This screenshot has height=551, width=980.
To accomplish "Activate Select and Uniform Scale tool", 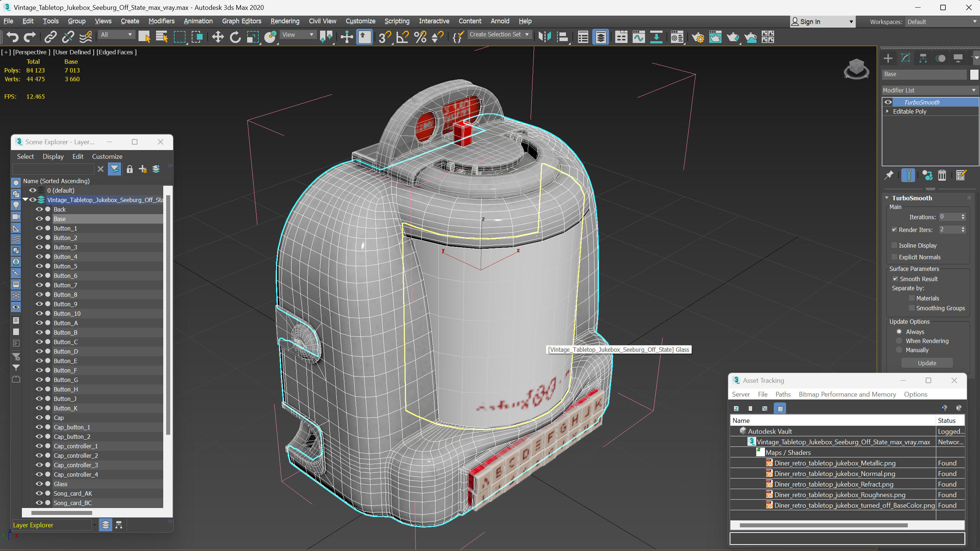I will click(x=253, y=37).
